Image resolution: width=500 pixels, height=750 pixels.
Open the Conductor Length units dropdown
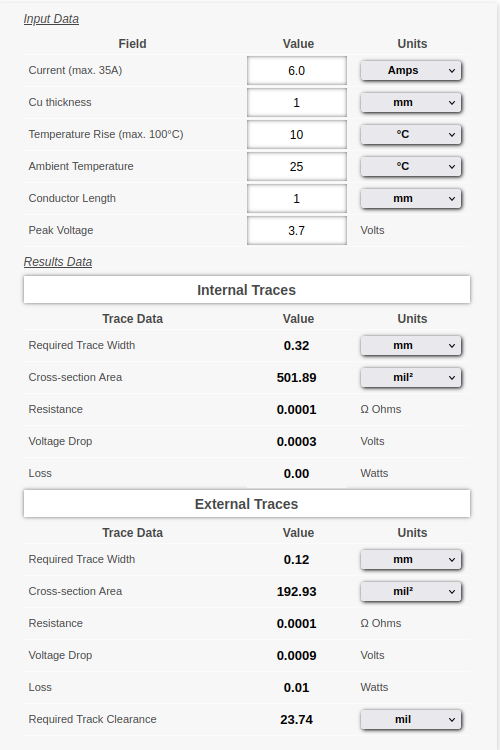[411, 199]
